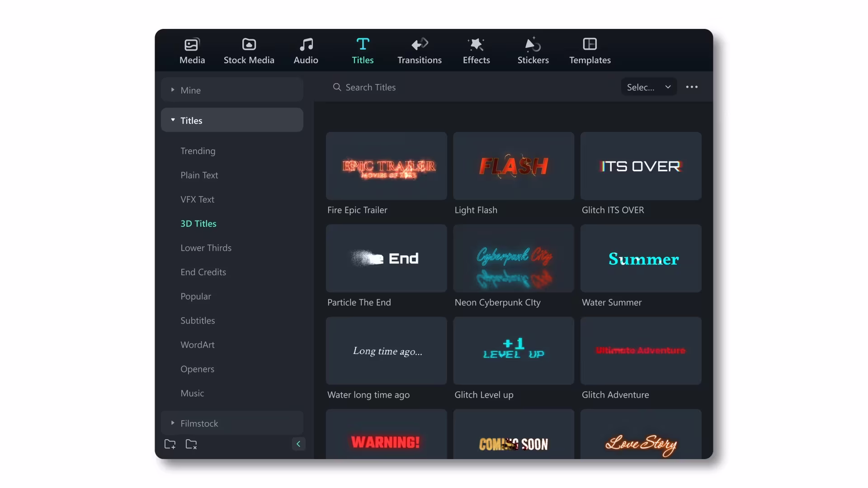This screenshot has width=868, height=488.
Task: Open the Stock Media tab icon
Action: pyautogui.click(x=249, y=44)
